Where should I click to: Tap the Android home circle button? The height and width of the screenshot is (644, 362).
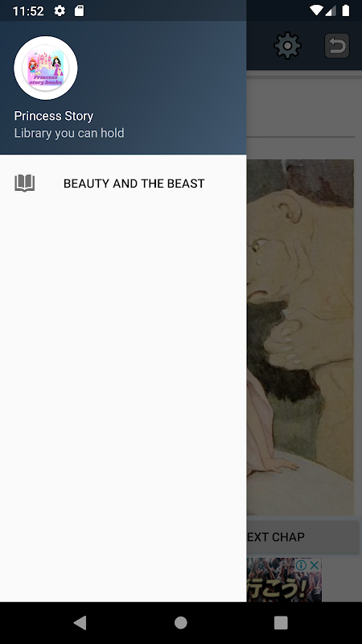pos(180,623)
